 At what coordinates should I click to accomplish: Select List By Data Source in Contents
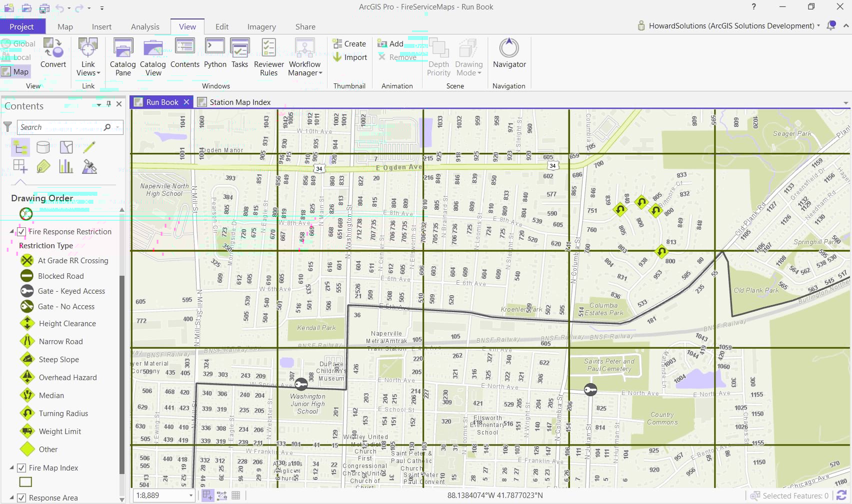(43, 147)
